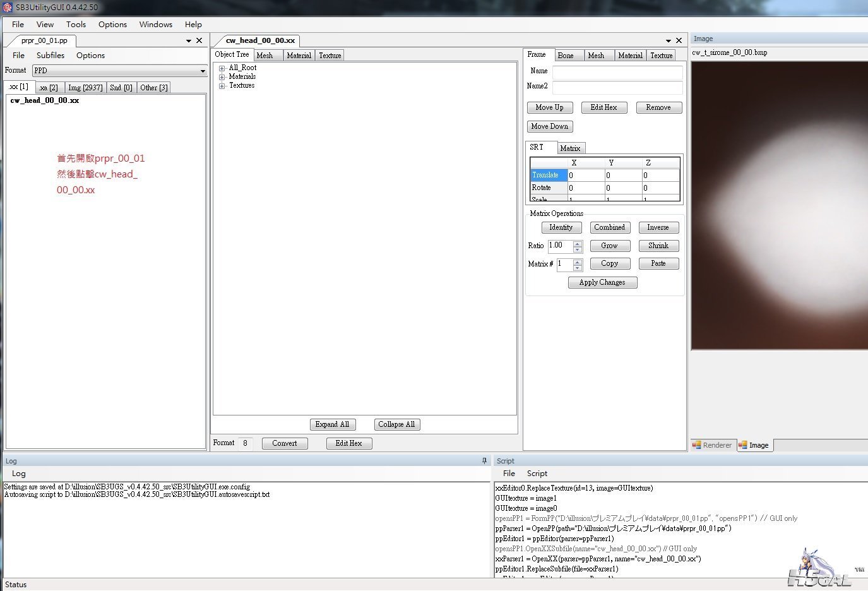Click the Expand All button
Viewport: 868px width, 591px height.
[332, 424]
